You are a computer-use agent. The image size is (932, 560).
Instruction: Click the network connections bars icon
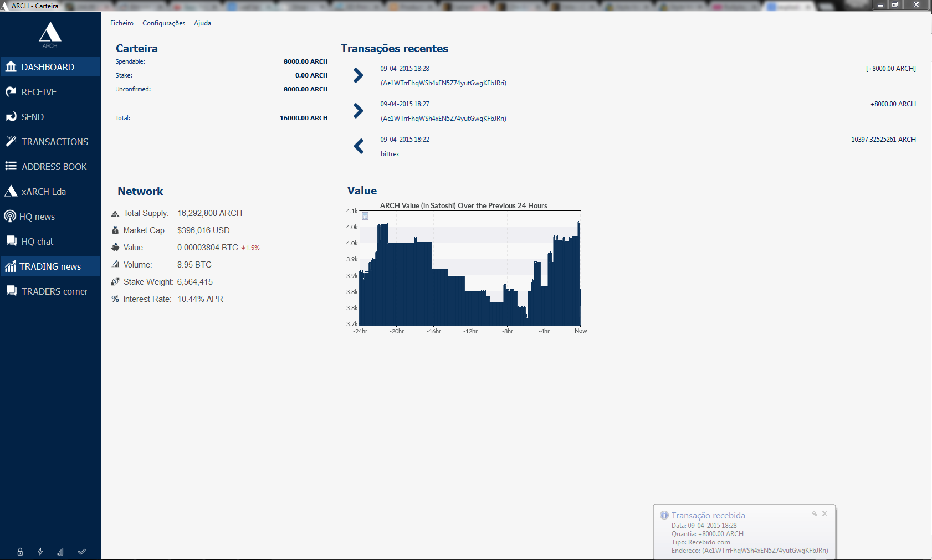coord(60,552)
